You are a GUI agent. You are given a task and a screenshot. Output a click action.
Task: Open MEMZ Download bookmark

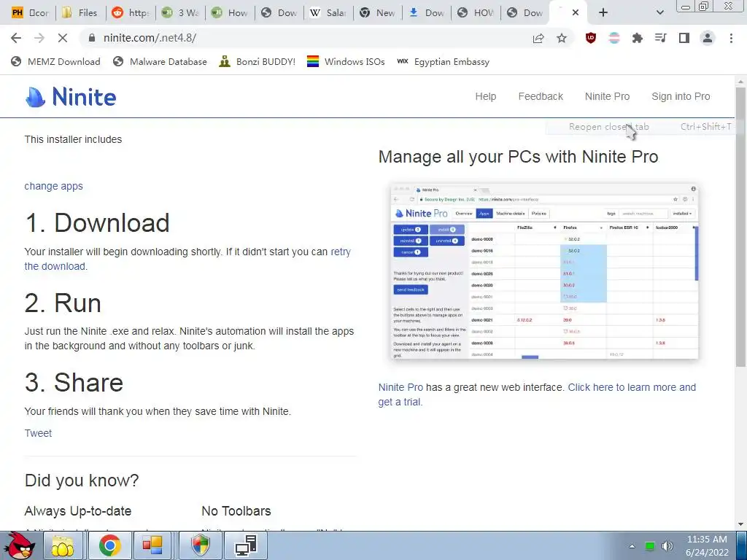pos(55,61)
